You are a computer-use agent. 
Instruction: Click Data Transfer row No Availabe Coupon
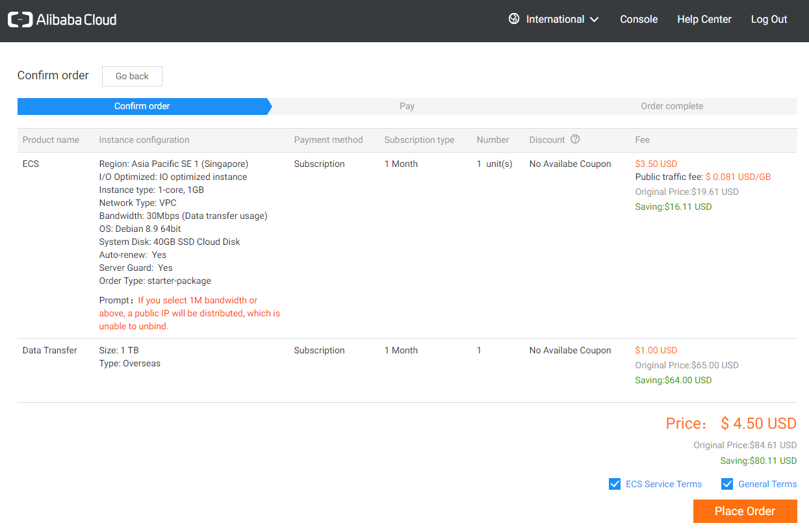coord(570,350)
